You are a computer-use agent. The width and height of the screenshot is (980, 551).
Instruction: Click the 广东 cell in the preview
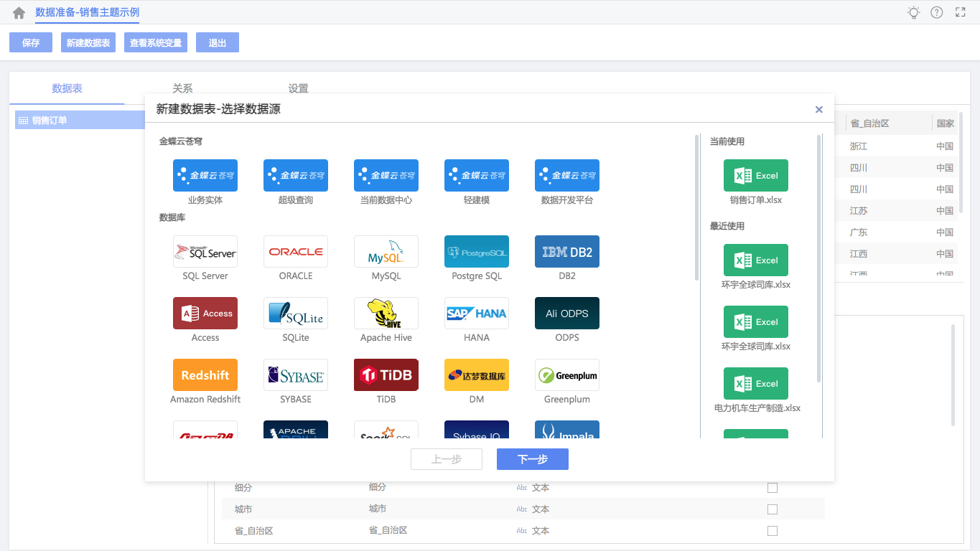pyautogui.click(x=859, y=232)
